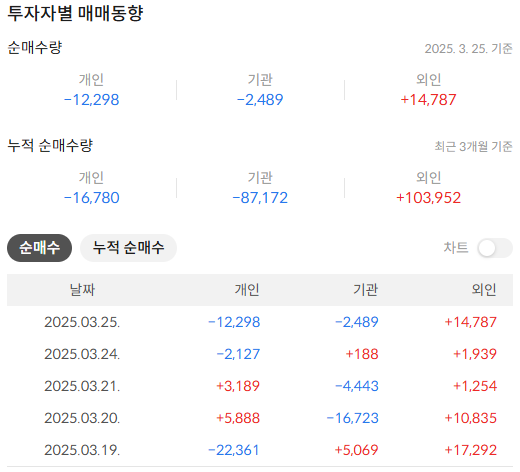Click the 차트 label text

tap(456, 248)
